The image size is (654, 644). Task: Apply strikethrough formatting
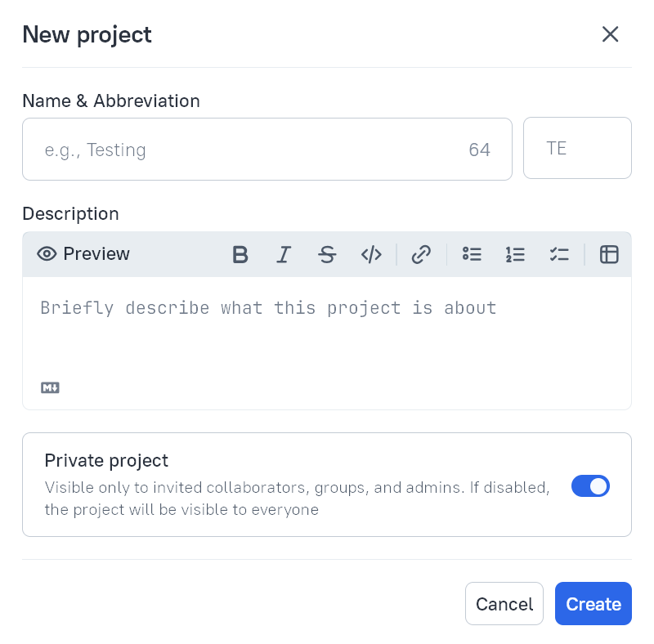(327, 254)
